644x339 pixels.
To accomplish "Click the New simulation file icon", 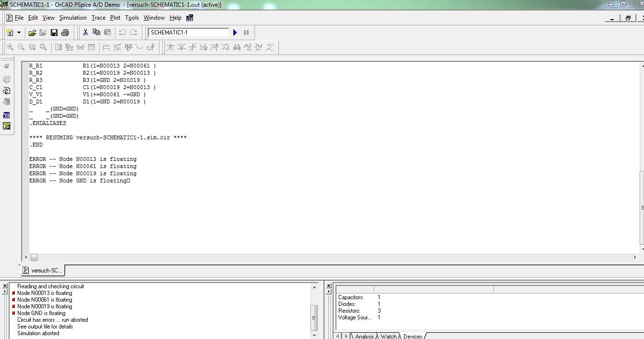I will [10, 33].
